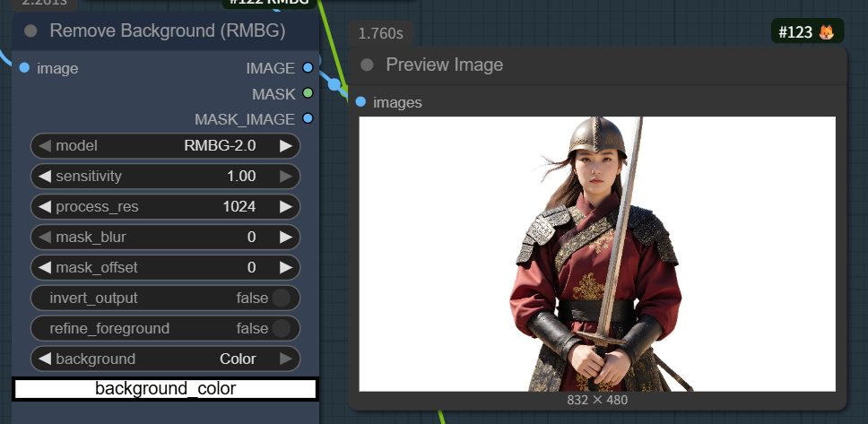Click the 1.760s execution time badge

(380, 33)
